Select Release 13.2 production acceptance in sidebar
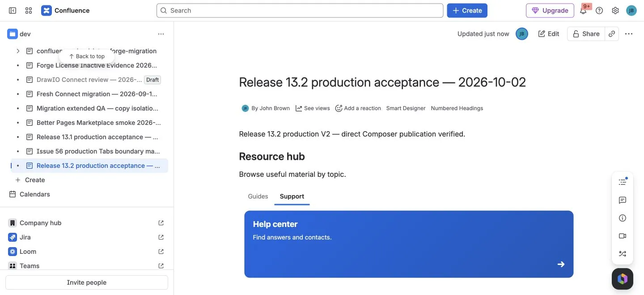644x295 pixels. point(89,166)
